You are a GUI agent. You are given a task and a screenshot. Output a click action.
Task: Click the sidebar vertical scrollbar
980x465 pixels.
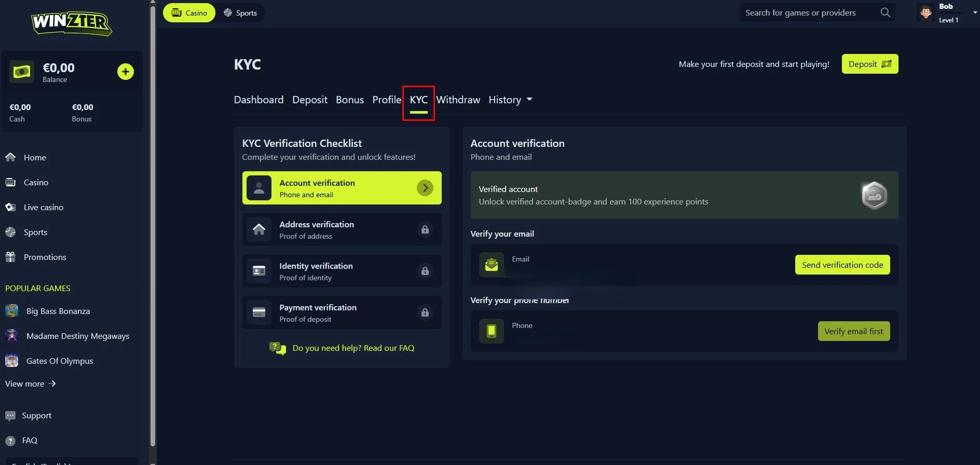153,223
